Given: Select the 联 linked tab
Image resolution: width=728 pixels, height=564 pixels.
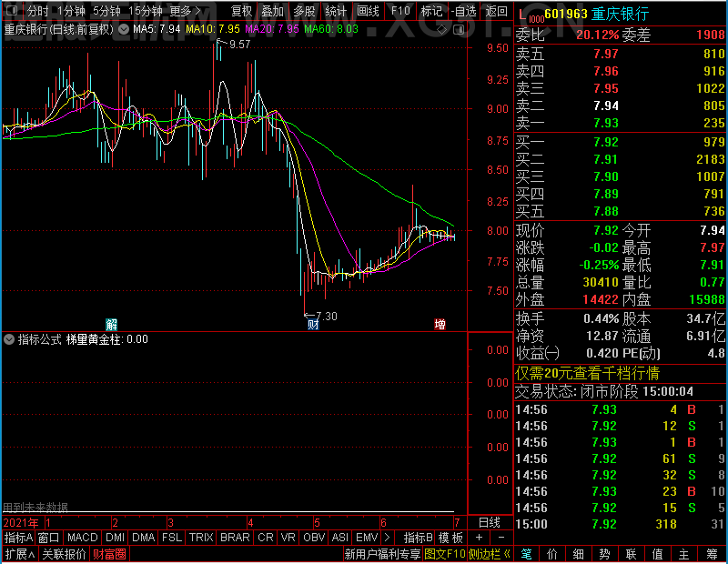Looking at the screenshot, I should click(x=631, y=554).
